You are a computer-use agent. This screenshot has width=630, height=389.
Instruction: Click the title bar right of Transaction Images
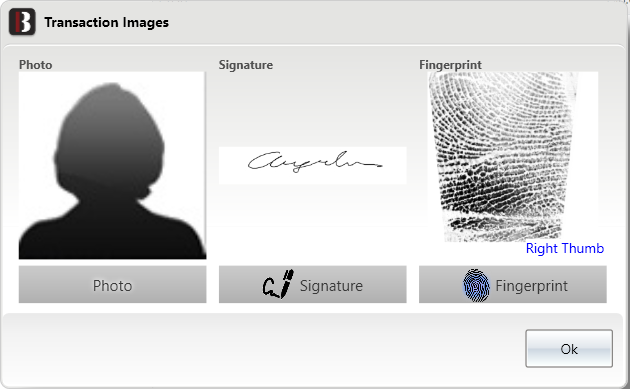point(398,23)
